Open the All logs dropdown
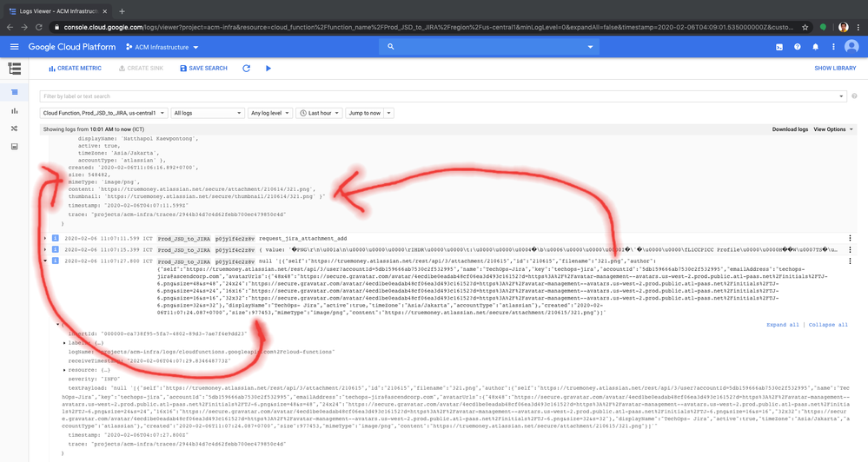This screenshot has width=868, height=462. pos(208,113)
